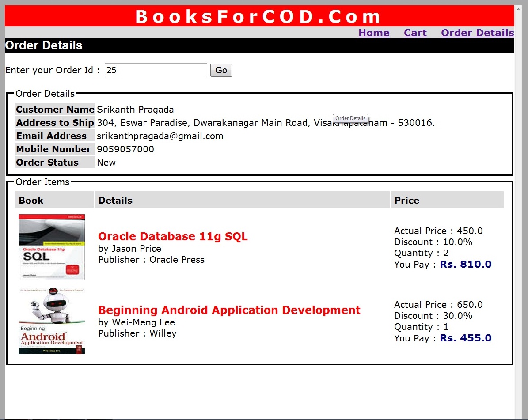Click author line by Jason Price
528x420 pixels.
tap(129, 249)
